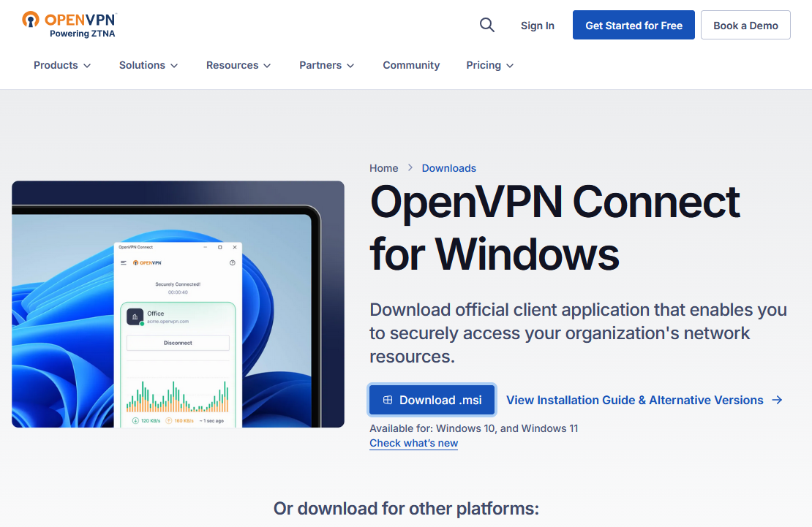Click the OpenVPN Connect for Windows heading
Viewport: 812px width, 527px height.
[555, 228]
